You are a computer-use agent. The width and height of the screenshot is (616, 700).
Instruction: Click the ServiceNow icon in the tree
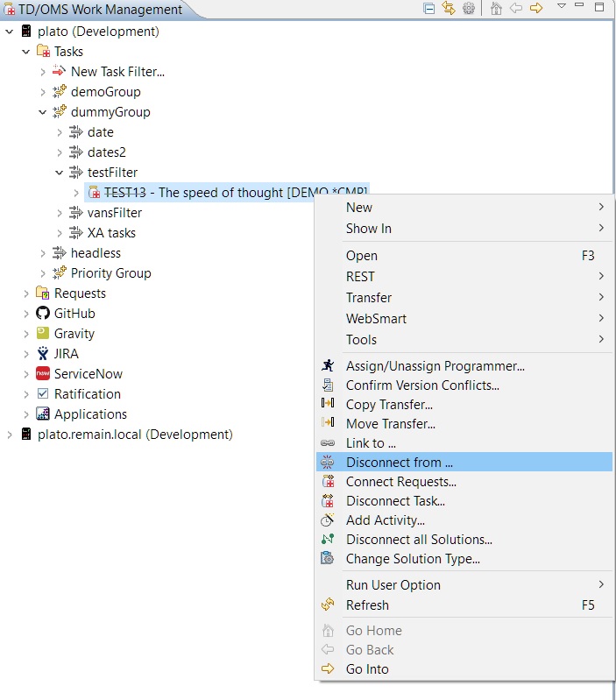43,374
